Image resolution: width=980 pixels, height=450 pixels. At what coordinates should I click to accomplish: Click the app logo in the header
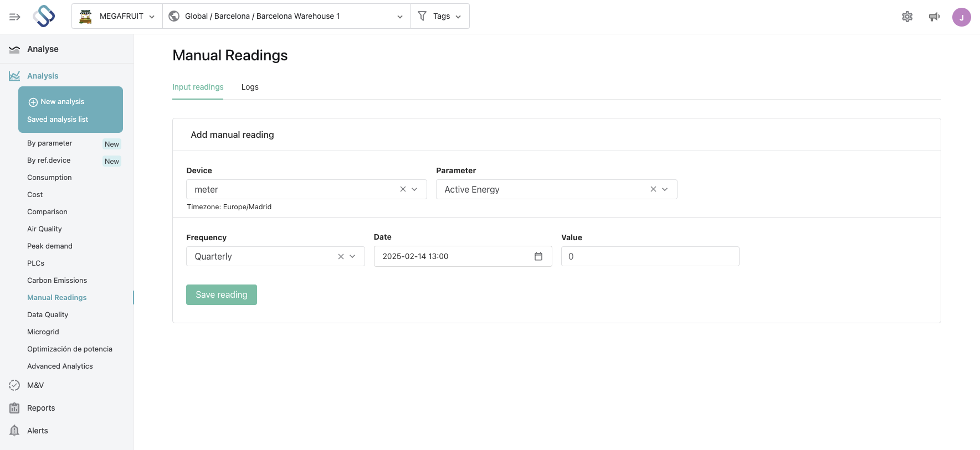click(x=44, y=16)
